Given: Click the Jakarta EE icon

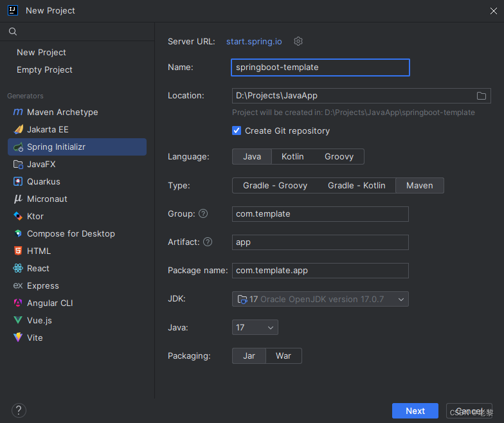Looking at the screenshot, I should tap(18, 129).
